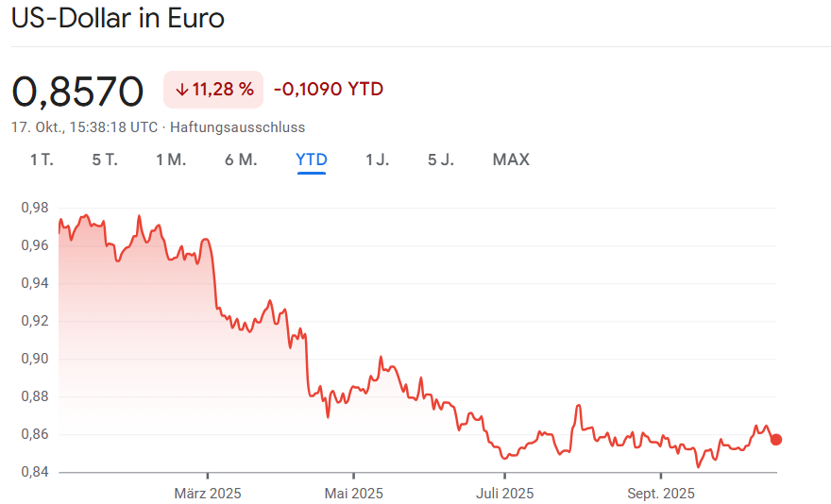
Task: Switch chart to 1 J. range
Action: [377, 160]
